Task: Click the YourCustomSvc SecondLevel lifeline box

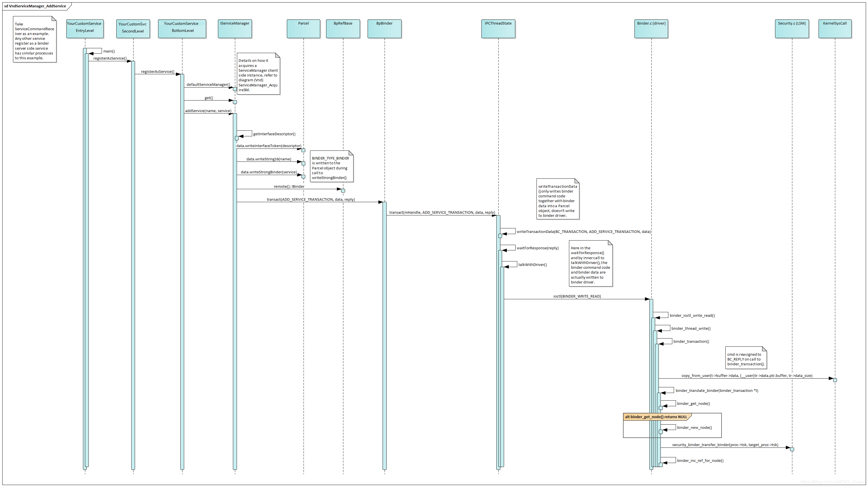Action: point(133,29)
